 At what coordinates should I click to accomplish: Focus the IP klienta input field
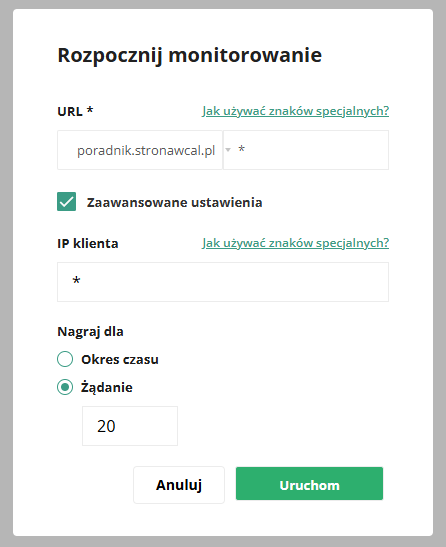(223, 282)
